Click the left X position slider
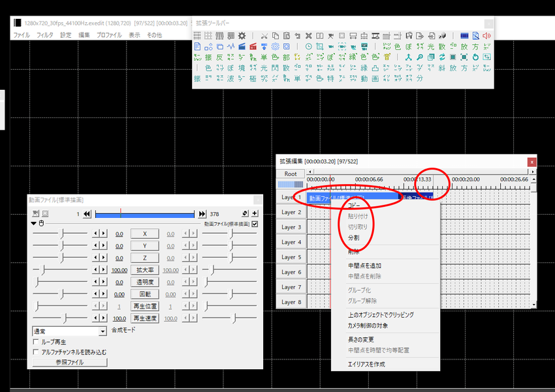The image size is (555, 392). click(60, 234)
